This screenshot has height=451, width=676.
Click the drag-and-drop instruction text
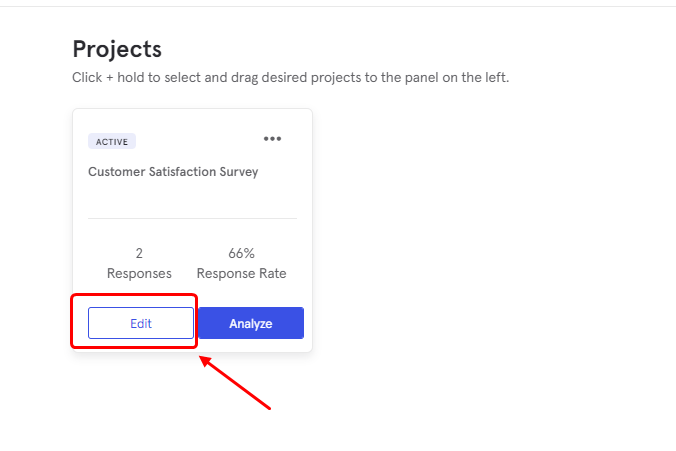coord(291,78)
